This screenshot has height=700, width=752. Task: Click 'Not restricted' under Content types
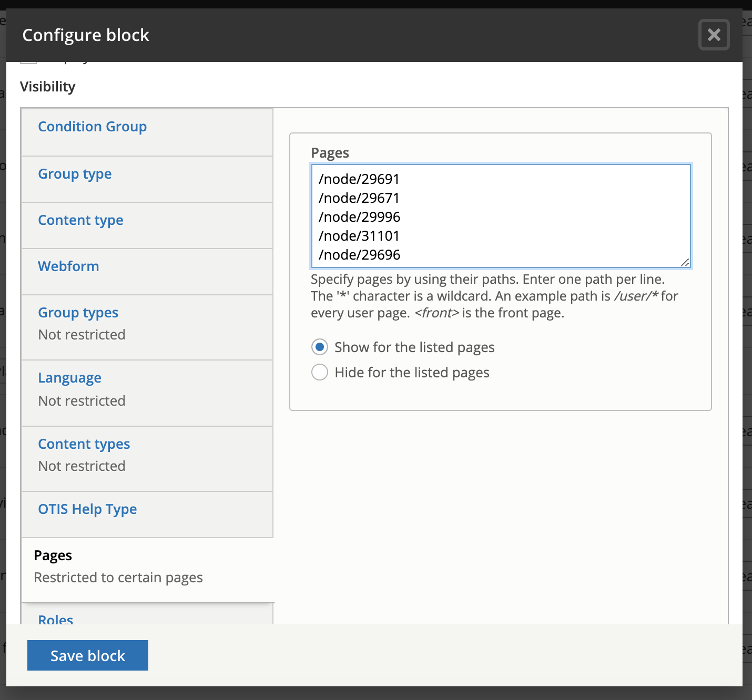point(82,466)
